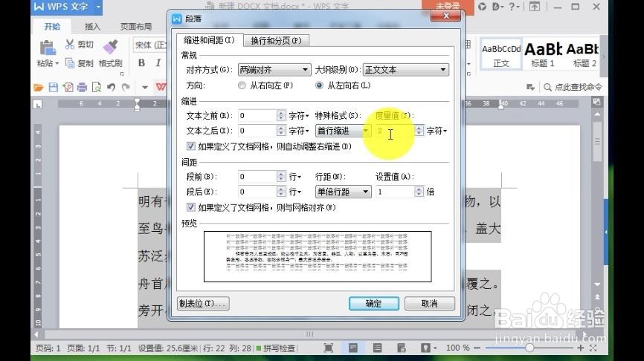Click the 制表位 button
The height and width of the screenshot is (361, 644).
click(203, 304)
